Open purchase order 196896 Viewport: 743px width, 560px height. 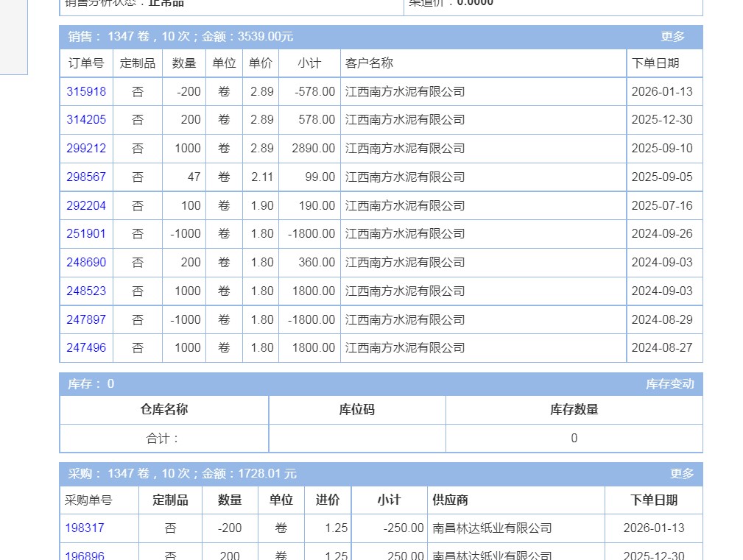pyautogui.click(x=85, y=556)
